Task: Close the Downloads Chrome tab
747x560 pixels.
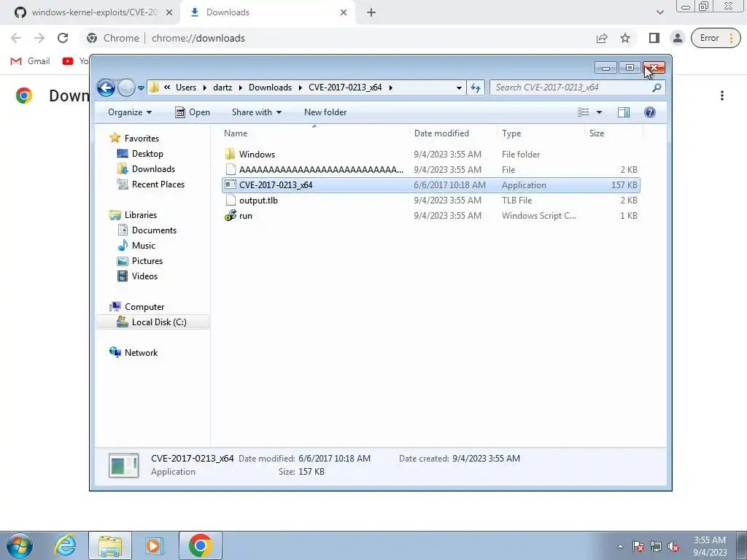Action: click(x=344, y=13)
